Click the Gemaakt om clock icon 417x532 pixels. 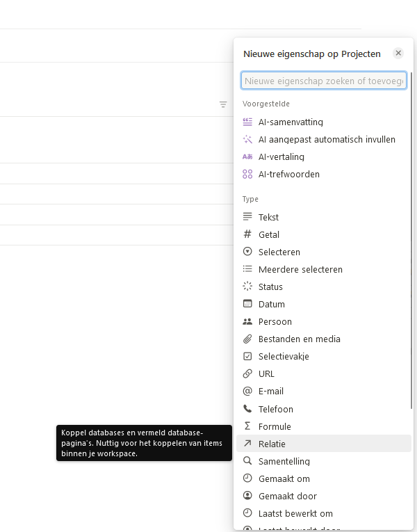tap(247, 478)
